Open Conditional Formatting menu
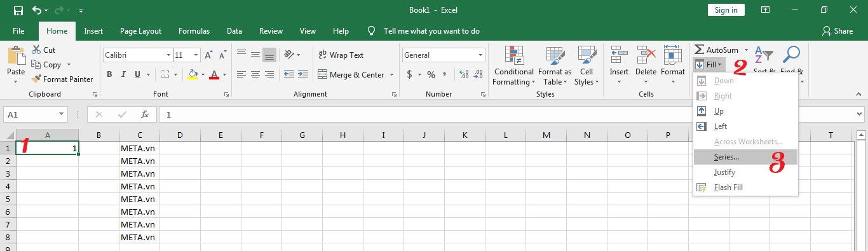This screenshot has width=868, height=251. [x=514, y=66]
